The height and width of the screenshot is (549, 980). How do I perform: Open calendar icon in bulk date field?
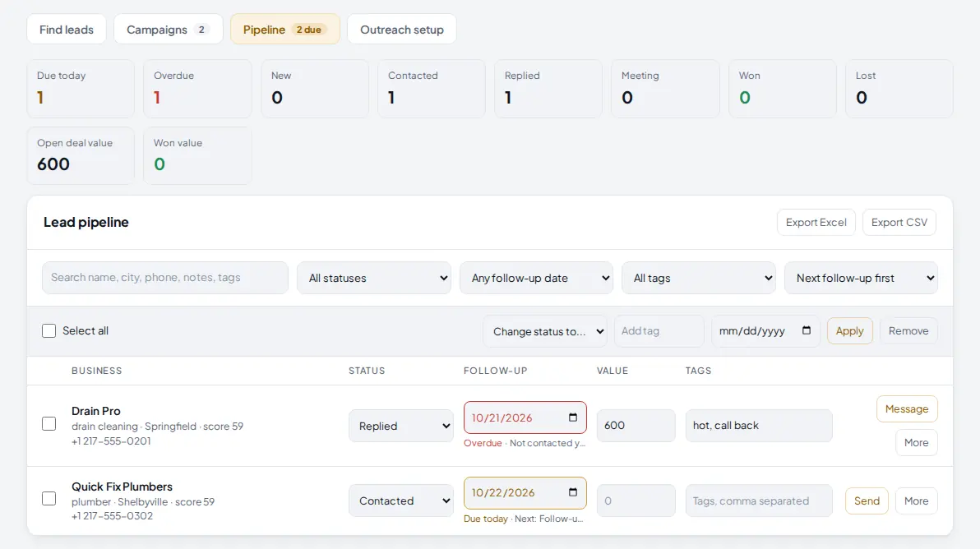[x=807, y=330]
